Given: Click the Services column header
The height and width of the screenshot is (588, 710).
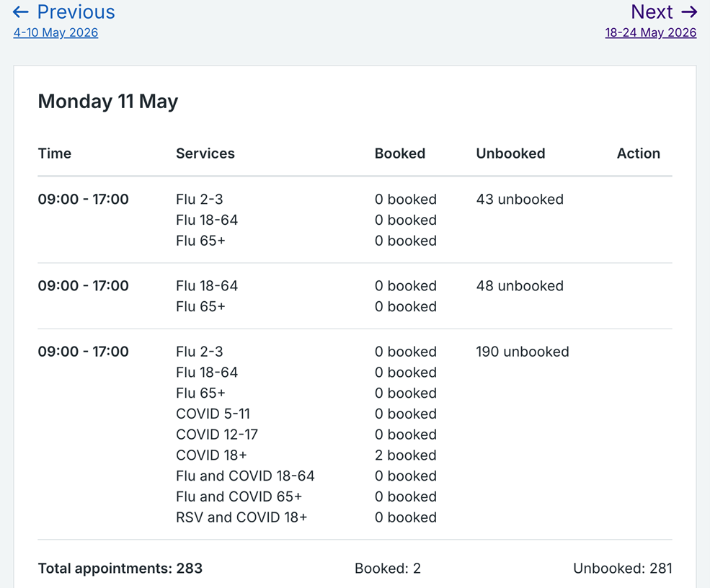Looking at the screenshot, I should (205, 153).
